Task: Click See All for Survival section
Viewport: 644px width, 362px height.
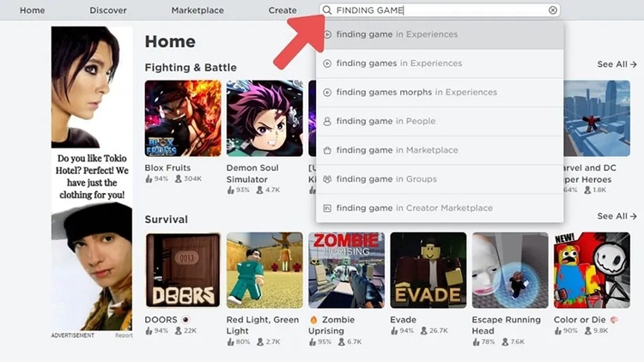Action: click(617, 216)
